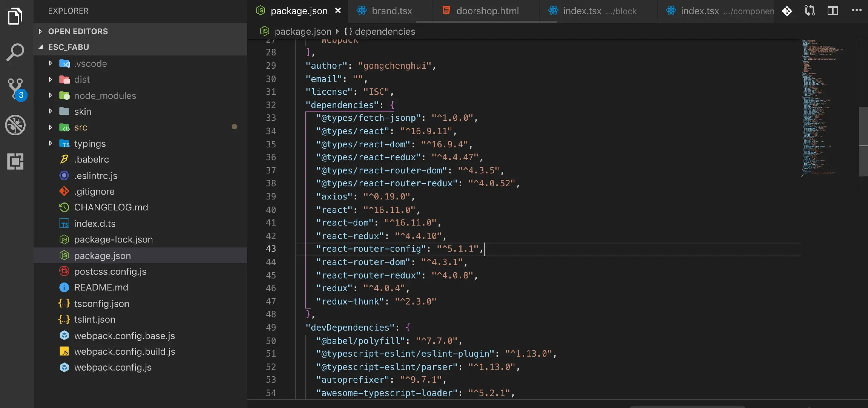This screenshot has width=868, height=408.
Task: Click the "^16.11.0" value for react-dom
Action: click(410, 223)
